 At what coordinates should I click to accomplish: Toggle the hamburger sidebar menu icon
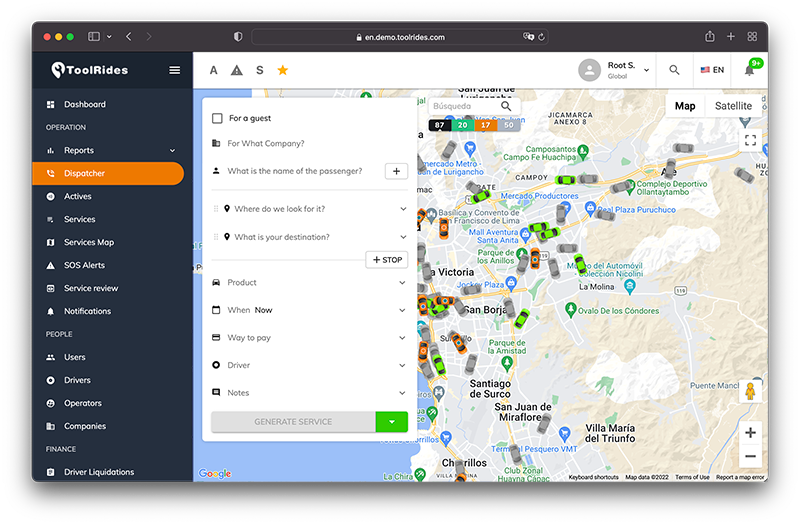[174, 70]
